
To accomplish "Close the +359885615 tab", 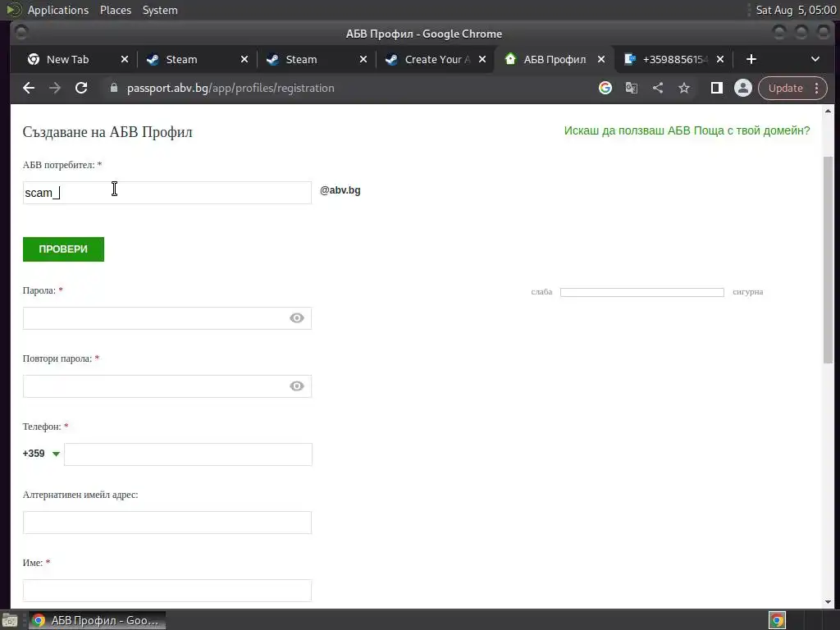I will click(x=720, y=59).
